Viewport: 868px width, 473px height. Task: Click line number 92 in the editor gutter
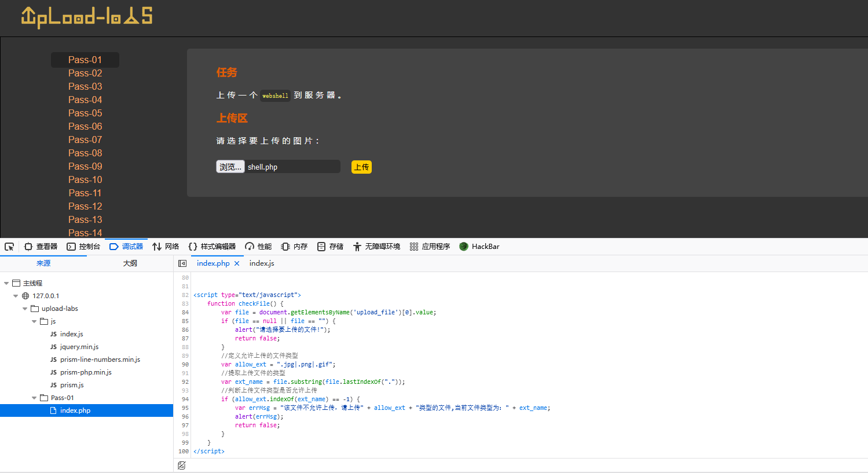pos(185,382)
